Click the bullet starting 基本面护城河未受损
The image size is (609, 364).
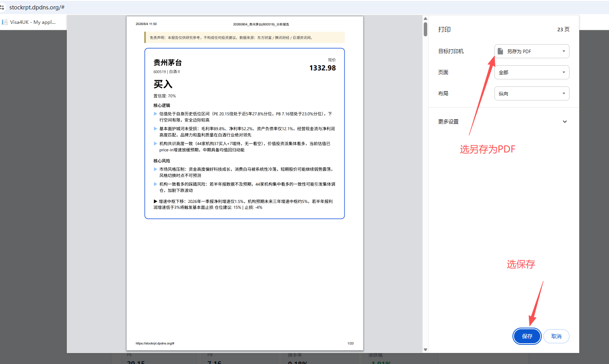coord(247,132)
